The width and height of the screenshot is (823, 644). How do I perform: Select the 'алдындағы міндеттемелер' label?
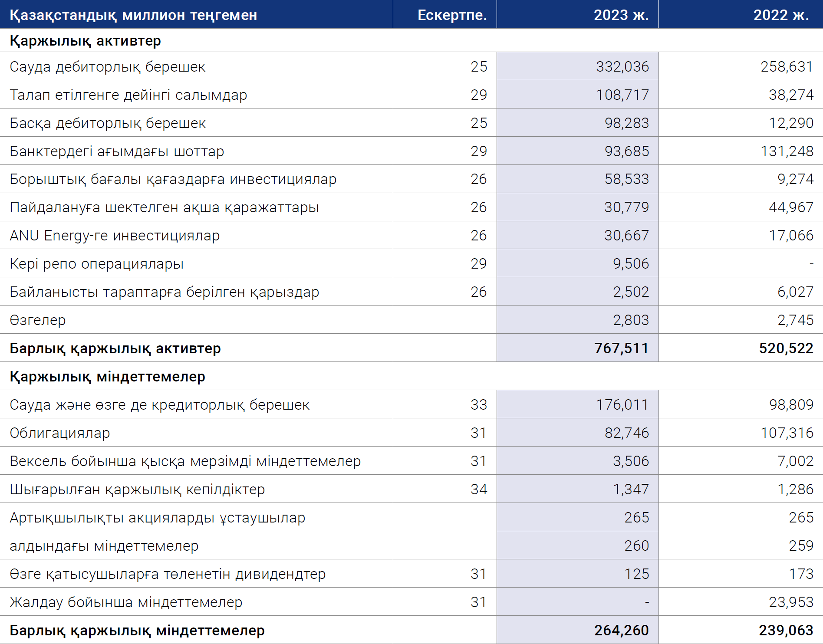pos(104,546)
